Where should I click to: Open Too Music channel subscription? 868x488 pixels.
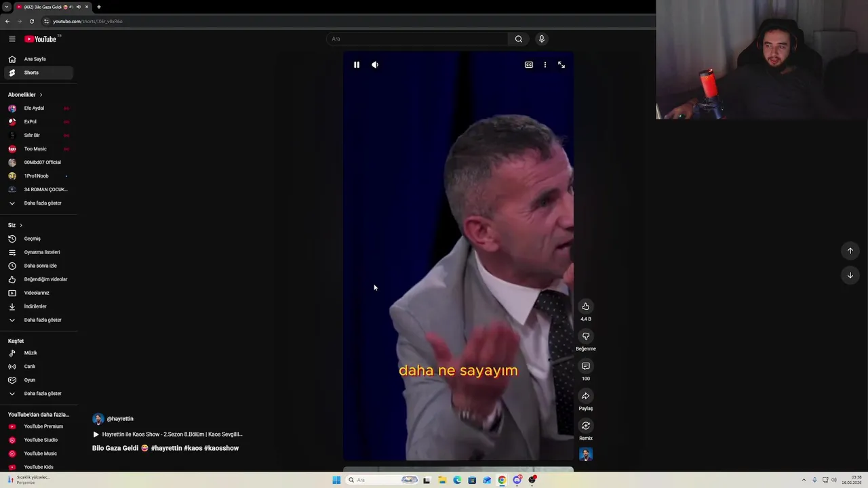(38, 149)
